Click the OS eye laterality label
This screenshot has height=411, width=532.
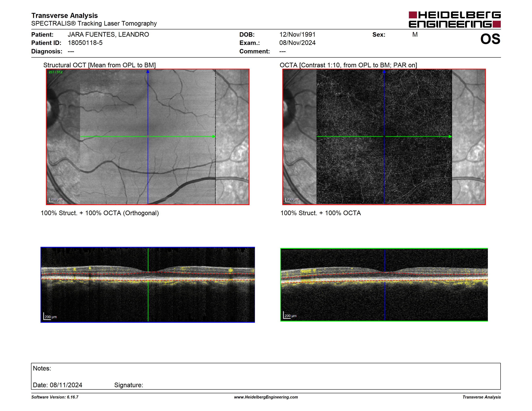[490, 39]
